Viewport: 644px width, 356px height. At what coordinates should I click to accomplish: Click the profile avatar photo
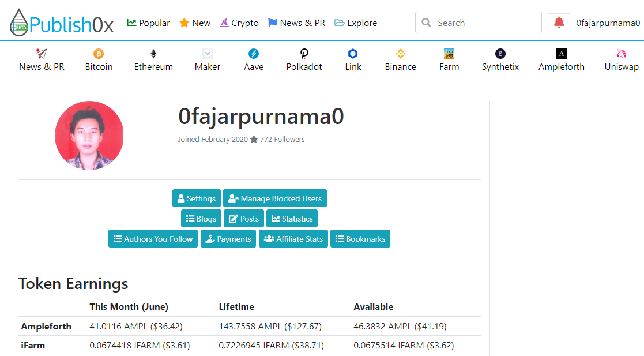tap(89, 136)
